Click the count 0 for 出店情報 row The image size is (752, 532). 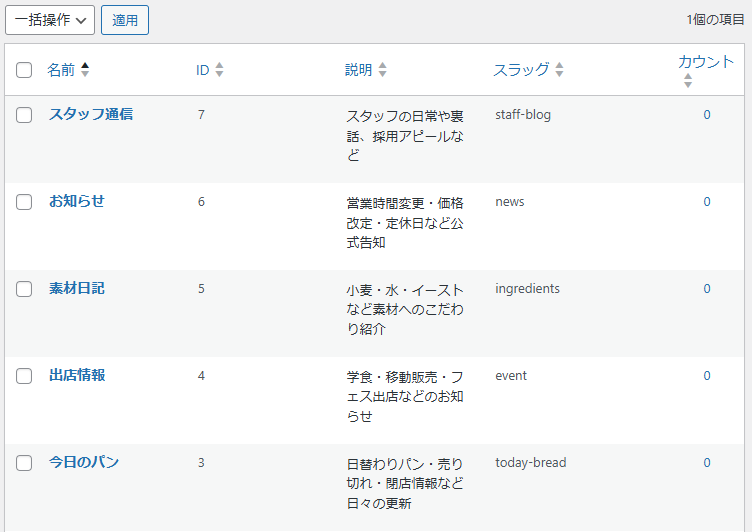click(x=706, y=376)
